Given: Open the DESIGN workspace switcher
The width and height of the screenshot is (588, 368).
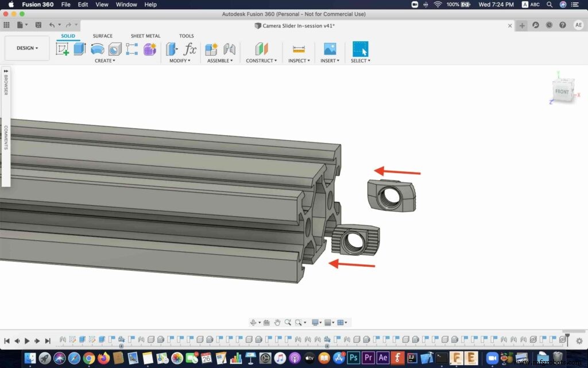Looking at the screenshot, I should (26, 48).
